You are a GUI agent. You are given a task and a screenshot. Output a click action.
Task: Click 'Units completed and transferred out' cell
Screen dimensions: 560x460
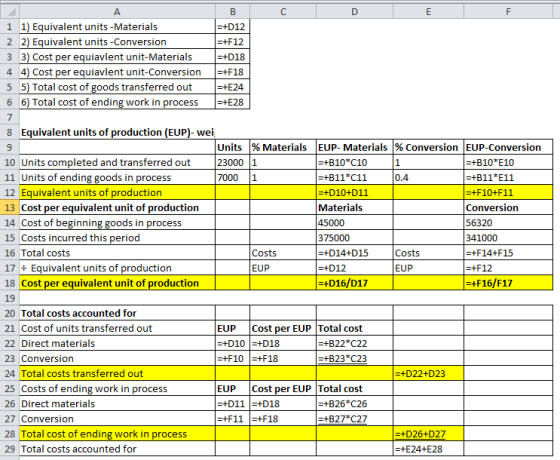[117, 162]
